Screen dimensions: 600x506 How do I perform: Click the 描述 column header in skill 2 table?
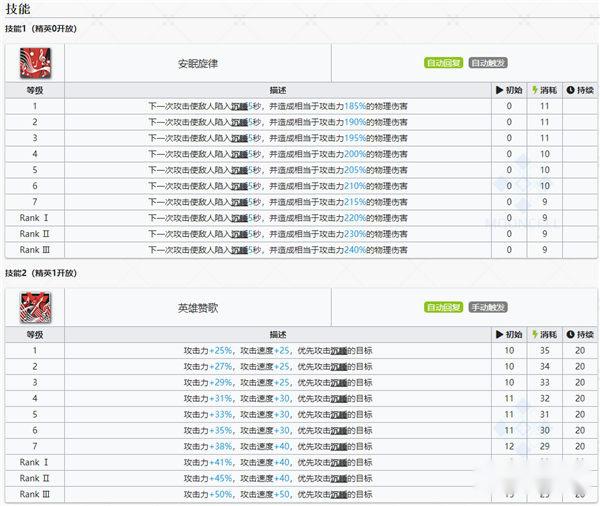point(278,334)
